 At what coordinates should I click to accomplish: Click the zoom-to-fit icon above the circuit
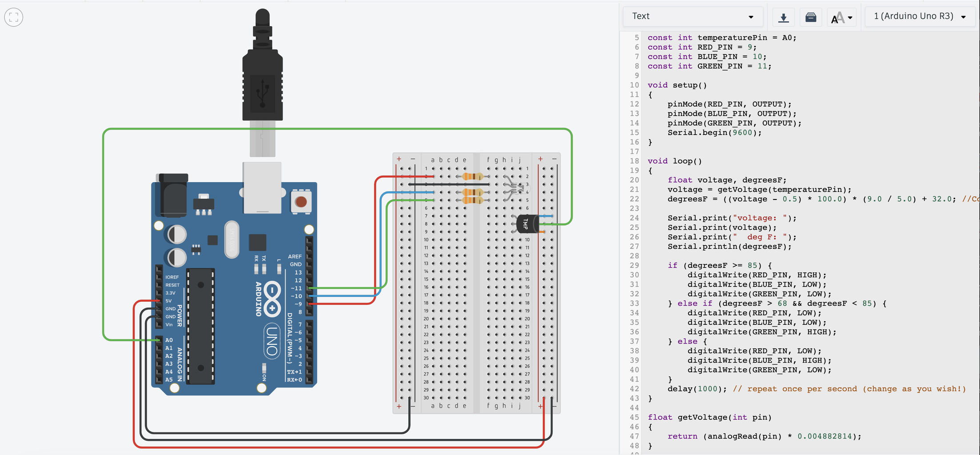[x=13, y=17]
